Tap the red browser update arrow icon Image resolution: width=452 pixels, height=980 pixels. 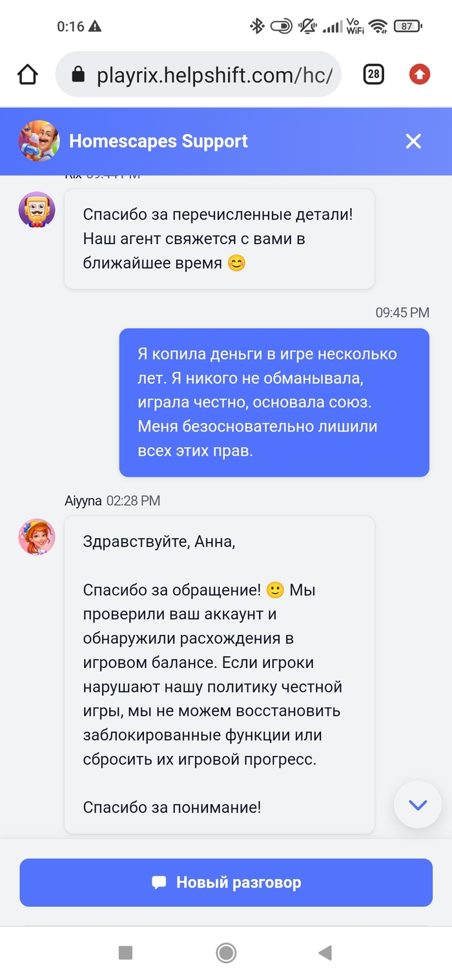(420, 75)
